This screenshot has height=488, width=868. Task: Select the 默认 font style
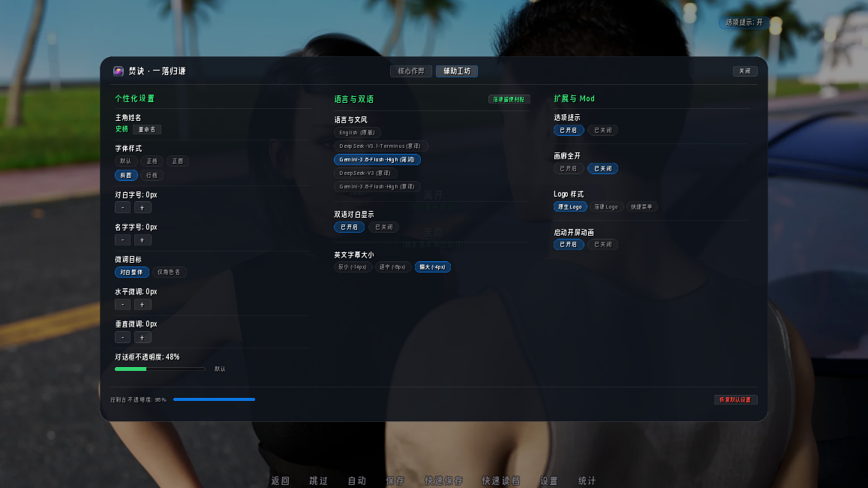pos(125,161)
